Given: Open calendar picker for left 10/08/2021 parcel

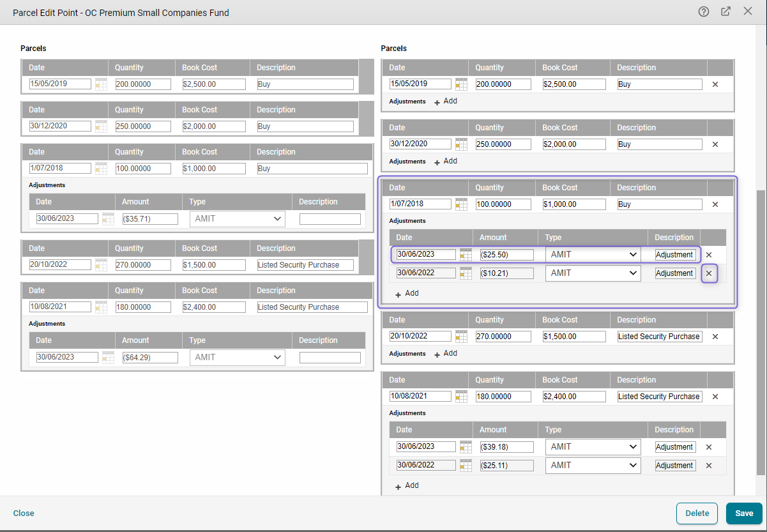Looking at the screenshot, I should pos(101,307).
